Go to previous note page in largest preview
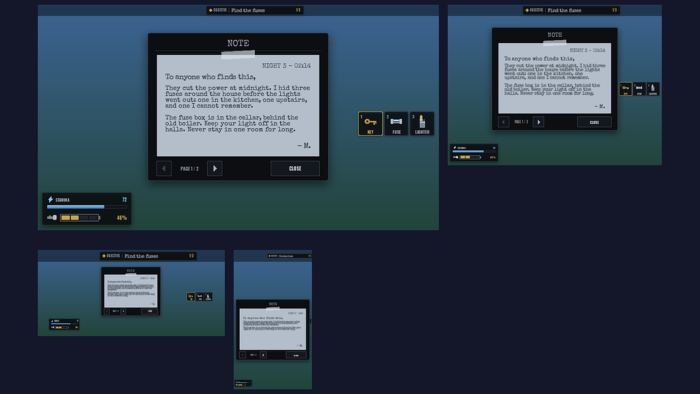 pos(164,169)
